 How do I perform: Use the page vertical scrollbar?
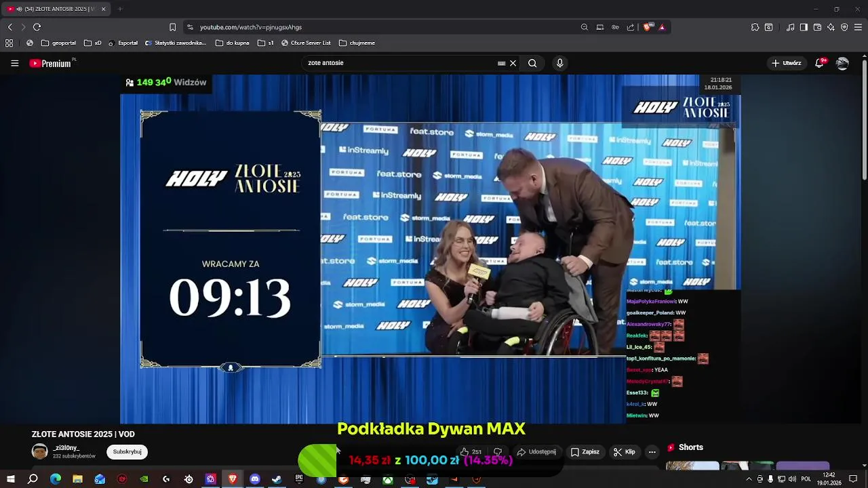864,119
